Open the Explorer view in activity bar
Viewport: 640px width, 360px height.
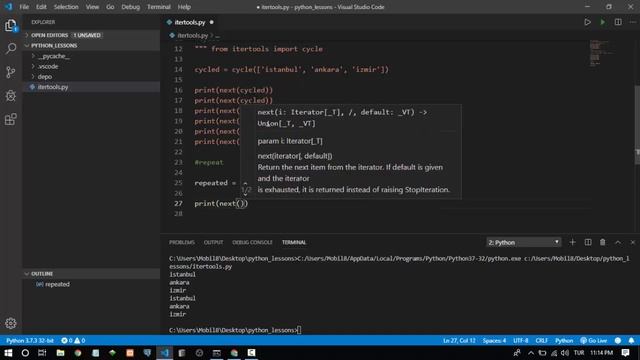[11, 26]
